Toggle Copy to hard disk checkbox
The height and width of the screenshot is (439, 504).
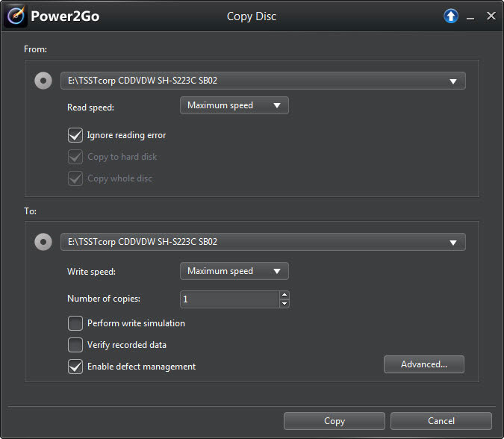pyautogui.click(x=75, y=157)
